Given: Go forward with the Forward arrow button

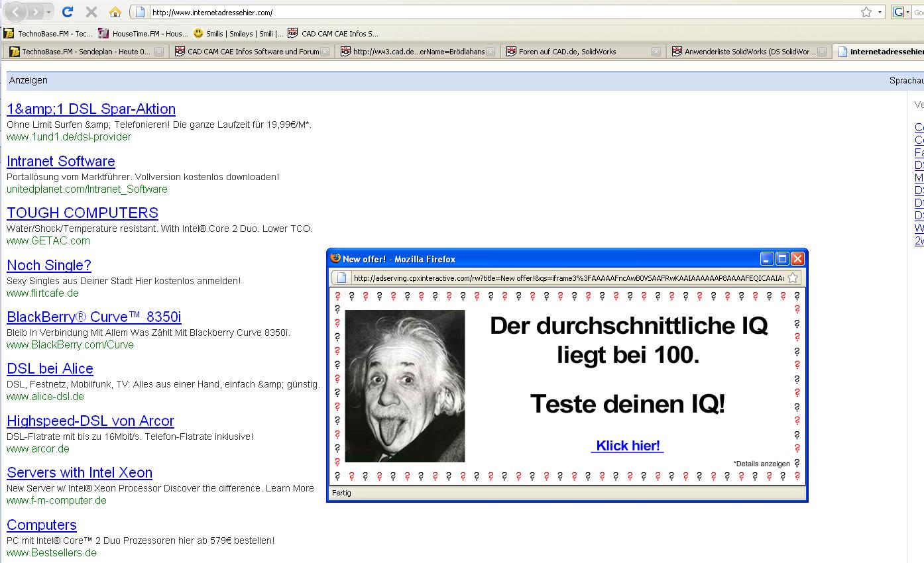Looking at the screenshot, I should coord(34,12).
